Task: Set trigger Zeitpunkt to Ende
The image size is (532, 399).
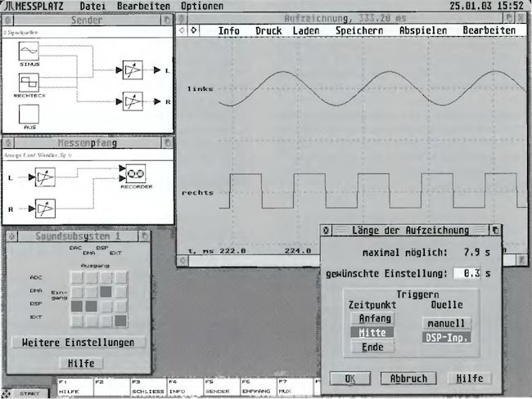Action: [372, 347]
